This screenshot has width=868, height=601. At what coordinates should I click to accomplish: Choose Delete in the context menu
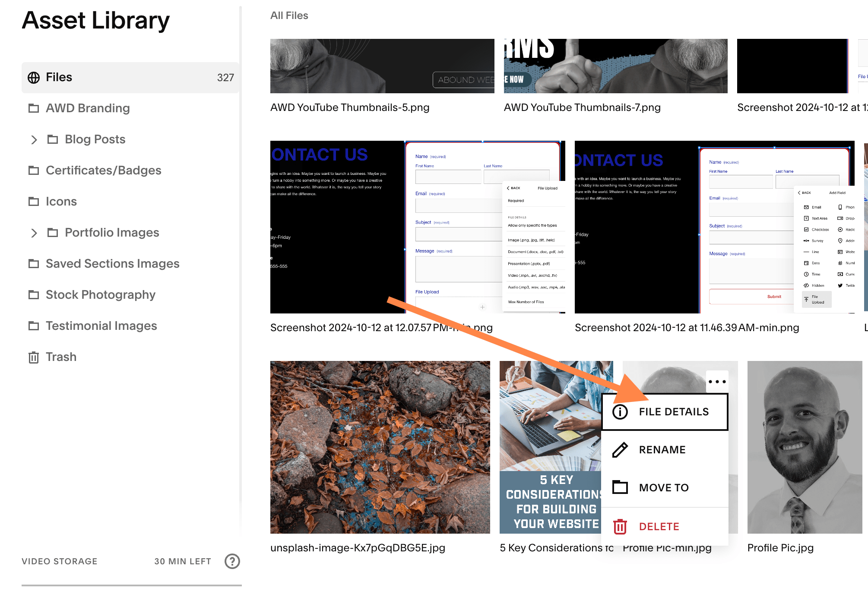point(659,527)
